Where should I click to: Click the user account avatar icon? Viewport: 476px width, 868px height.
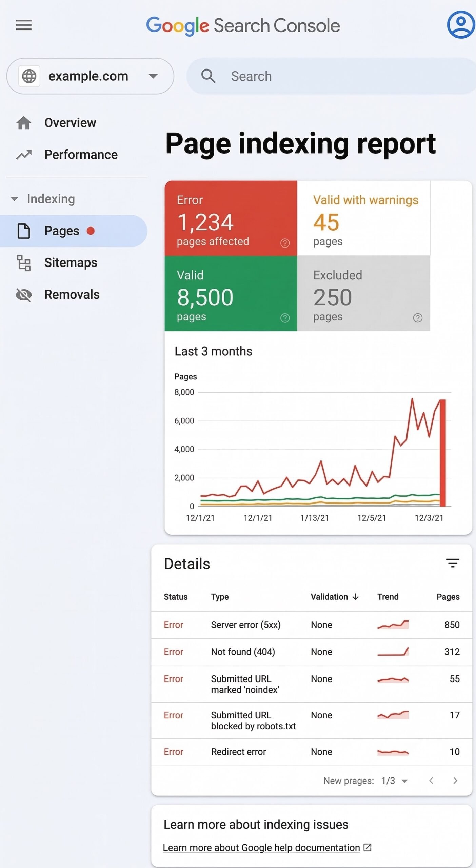460,24
